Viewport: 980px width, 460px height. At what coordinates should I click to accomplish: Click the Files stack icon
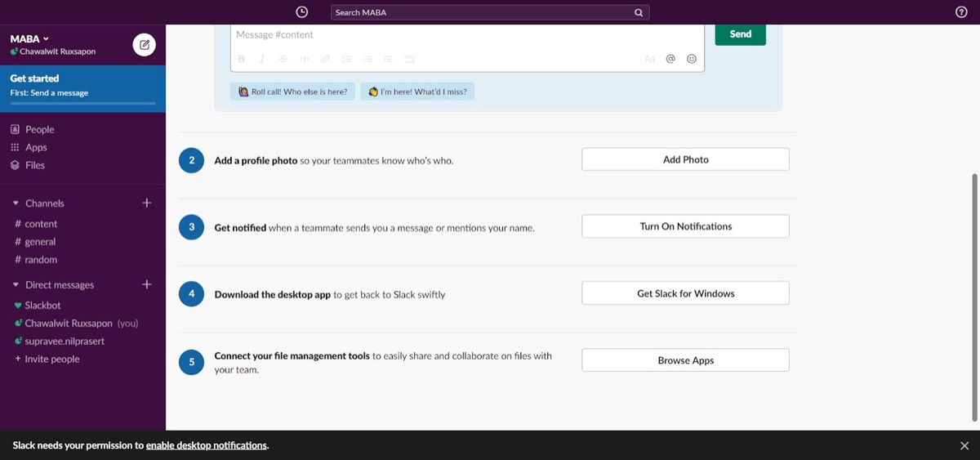tap(15, 165)
